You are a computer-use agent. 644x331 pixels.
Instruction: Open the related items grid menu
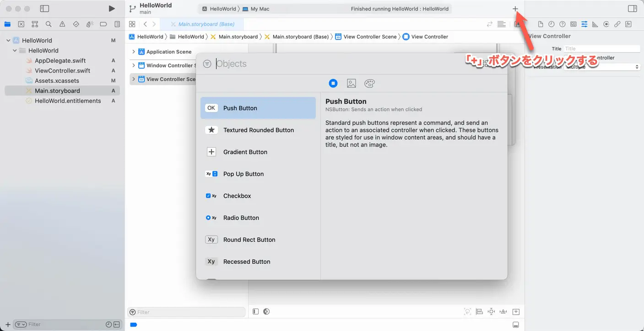132,24
